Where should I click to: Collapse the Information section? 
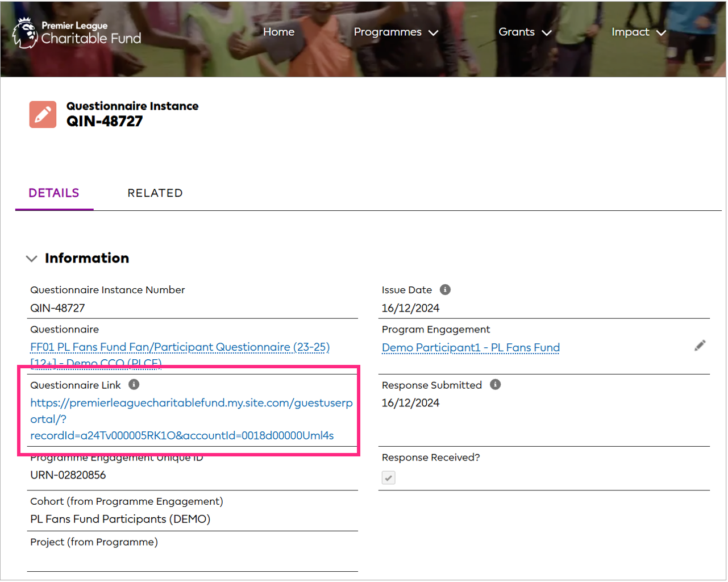(x=32, y=259)
